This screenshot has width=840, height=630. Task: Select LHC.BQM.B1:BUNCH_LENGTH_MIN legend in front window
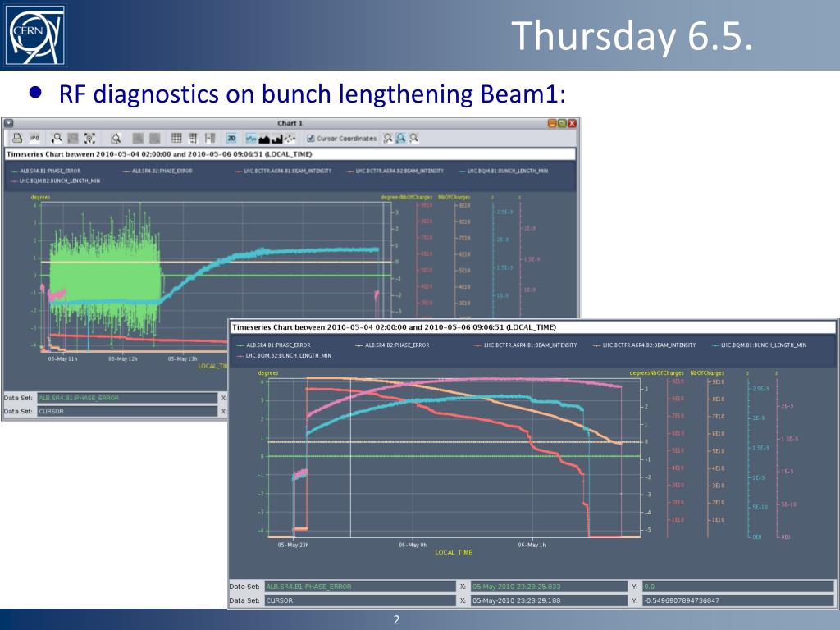click(759, 345)
